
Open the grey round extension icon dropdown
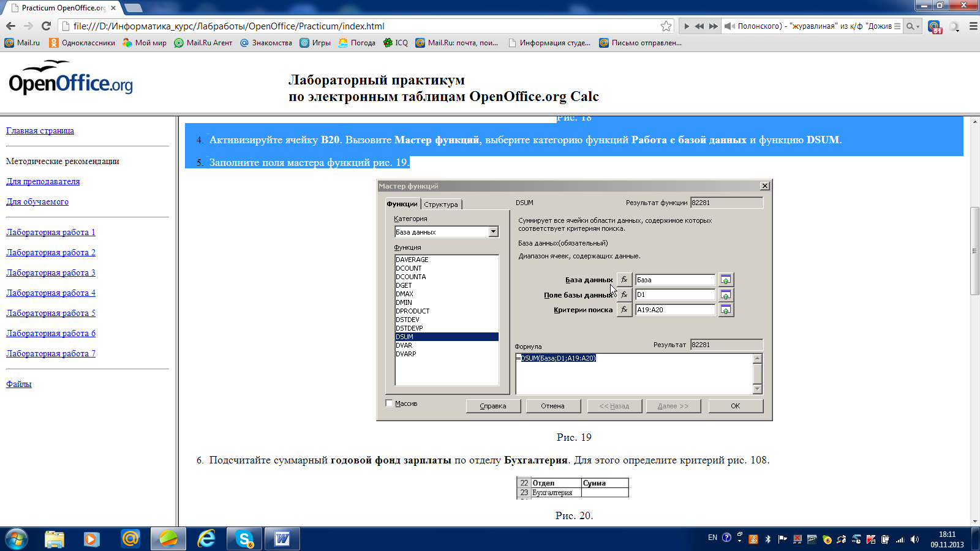pyautogui.click(x=954, y=26)
